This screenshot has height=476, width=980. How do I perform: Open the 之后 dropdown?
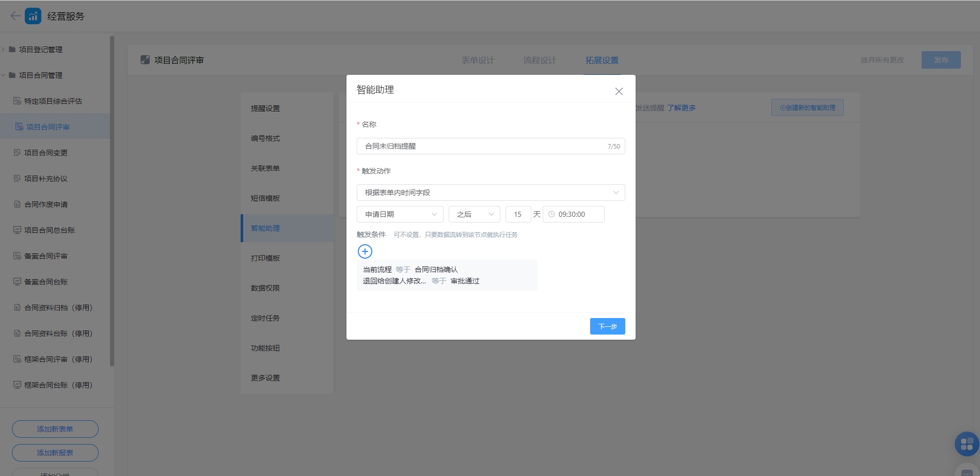click(475, 214)
